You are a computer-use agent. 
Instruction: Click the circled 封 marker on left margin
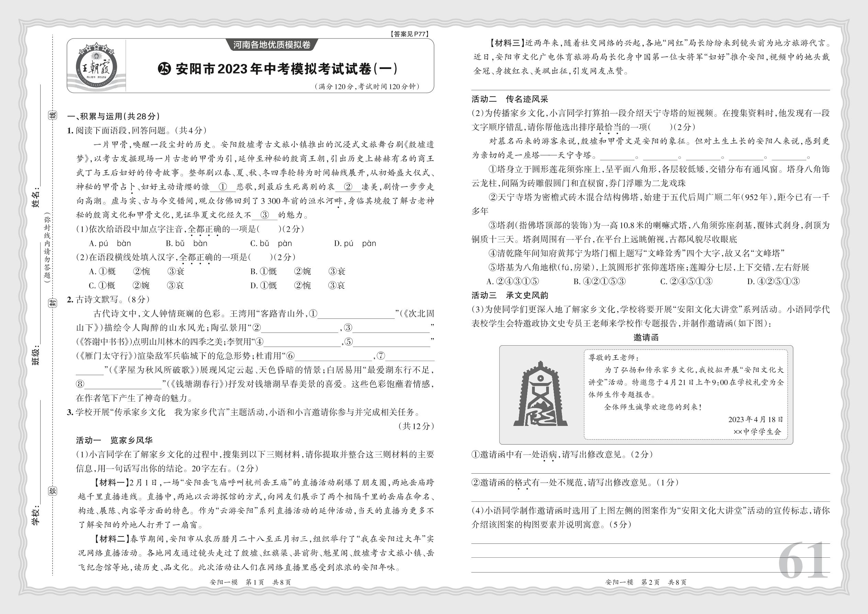[53, 302]
